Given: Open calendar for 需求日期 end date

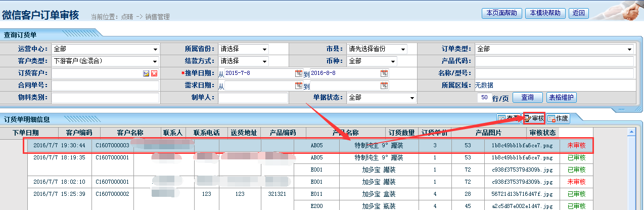Looking at the screenshot, I should click(x=384, y=86).
